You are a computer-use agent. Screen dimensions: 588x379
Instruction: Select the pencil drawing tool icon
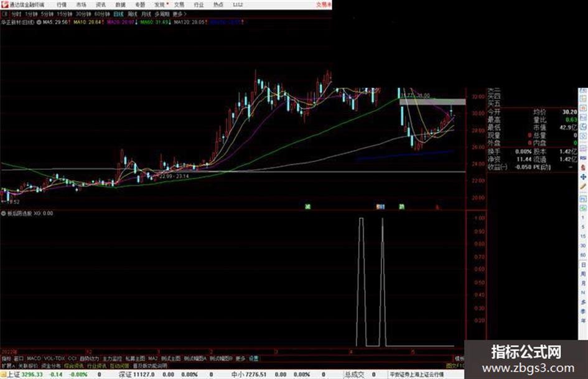[583, 186]
